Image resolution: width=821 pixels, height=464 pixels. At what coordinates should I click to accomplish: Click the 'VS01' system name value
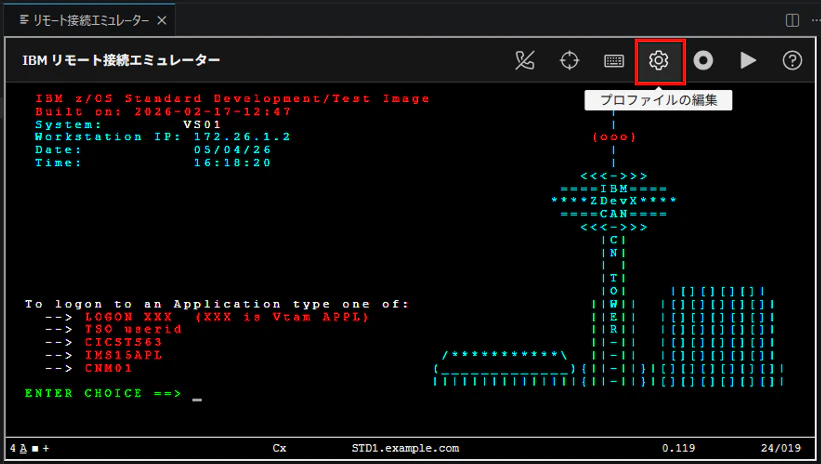(x=202, y=125)
